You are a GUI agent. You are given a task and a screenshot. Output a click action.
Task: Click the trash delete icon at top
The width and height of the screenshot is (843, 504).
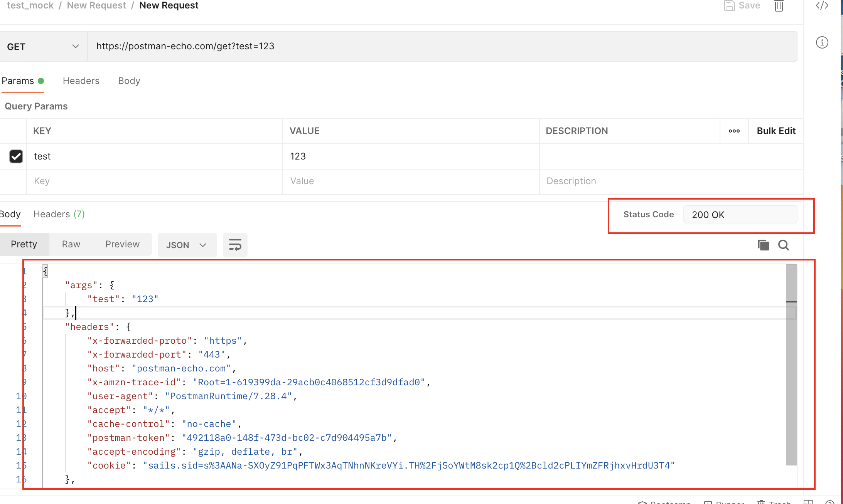click(x=779, y=6)
